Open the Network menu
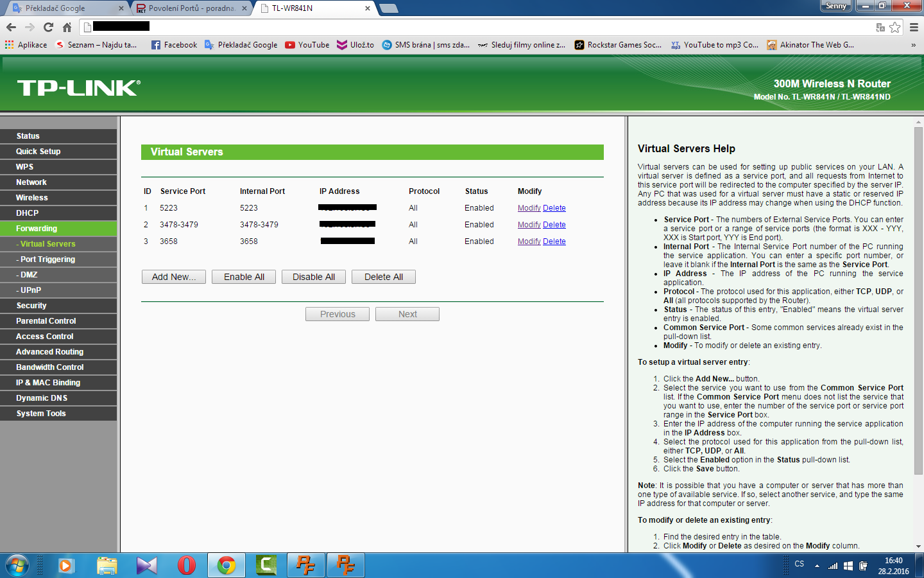This screenshot has width=924, height=578. pos(58,182)
